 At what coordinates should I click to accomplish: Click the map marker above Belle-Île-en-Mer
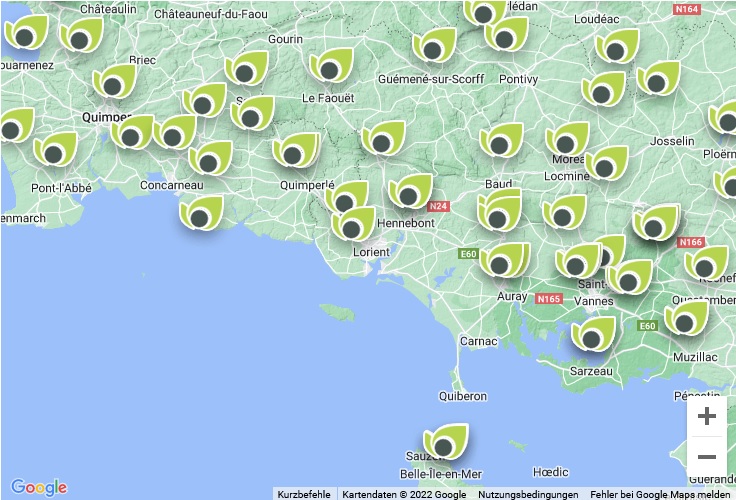[445, 444]
